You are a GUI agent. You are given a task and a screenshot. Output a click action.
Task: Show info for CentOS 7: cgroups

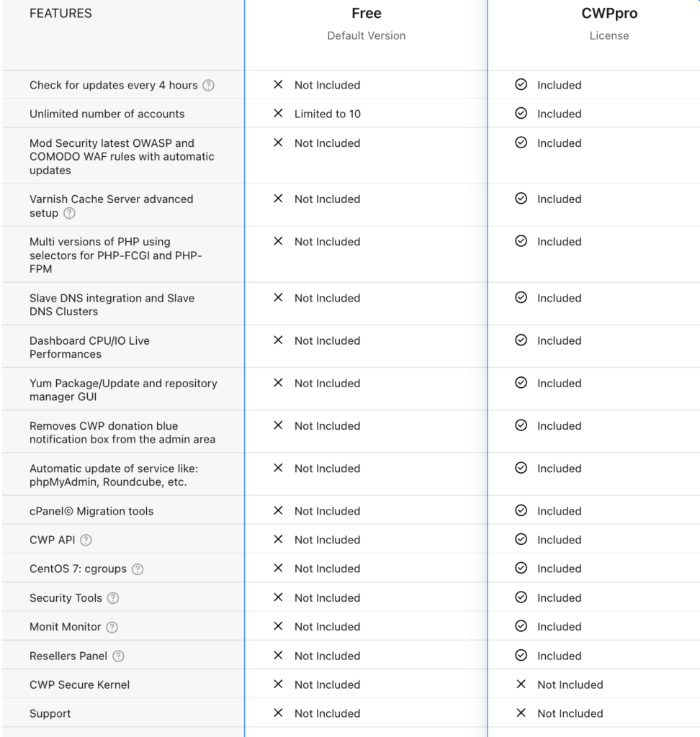pos(138,569)
